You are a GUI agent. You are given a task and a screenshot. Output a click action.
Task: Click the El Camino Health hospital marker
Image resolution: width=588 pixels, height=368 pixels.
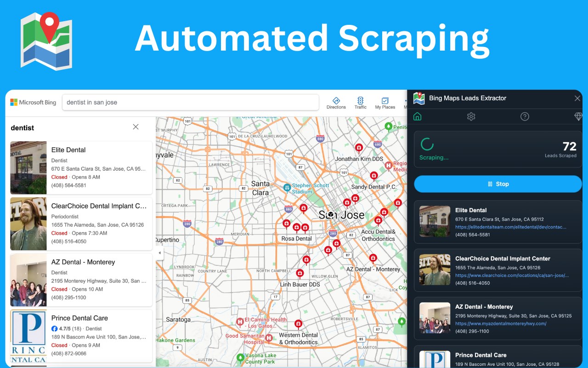(x=239, y=322)
